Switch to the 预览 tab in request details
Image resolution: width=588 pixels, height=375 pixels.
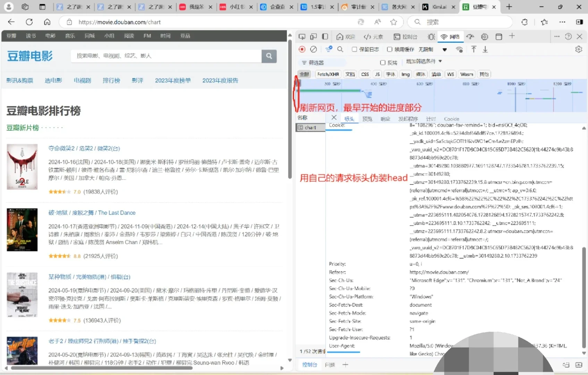(367, 118)
